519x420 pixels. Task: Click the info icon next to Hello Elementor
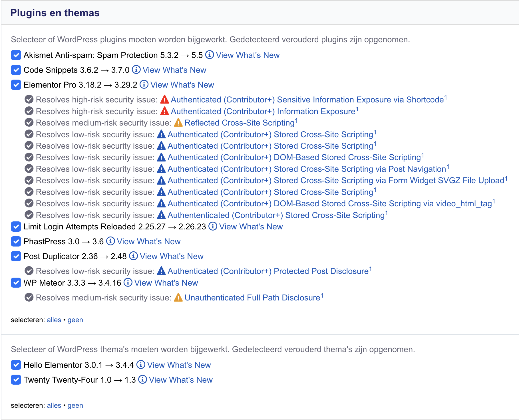click(141, 365)
